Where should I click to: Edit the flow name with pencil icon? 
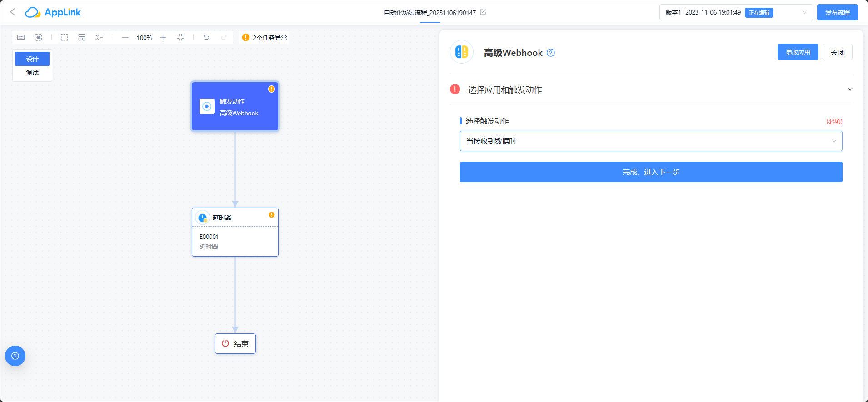coord(483,12)
